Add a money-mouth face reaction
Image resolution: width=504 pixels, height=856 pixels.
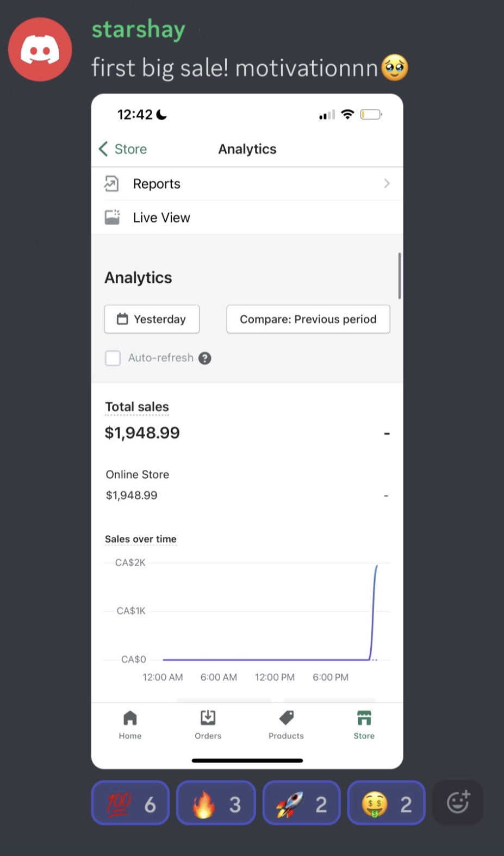386,803
